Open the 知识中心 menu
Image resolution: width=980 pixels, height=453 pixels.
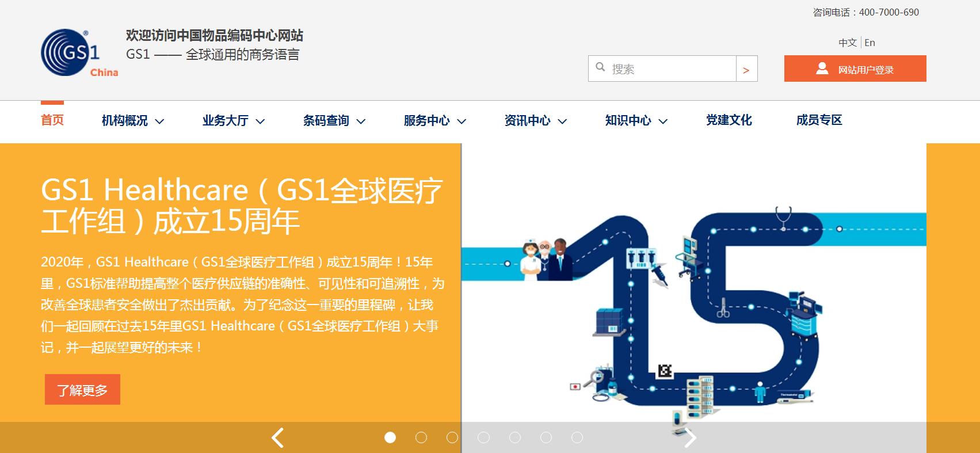(628, 120)
